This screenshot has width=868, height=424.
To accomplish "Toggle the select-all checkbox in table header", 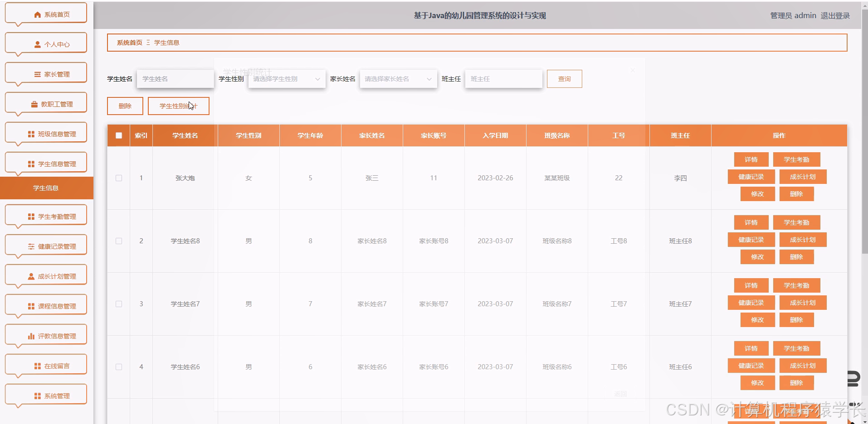I will click(119, 135).
